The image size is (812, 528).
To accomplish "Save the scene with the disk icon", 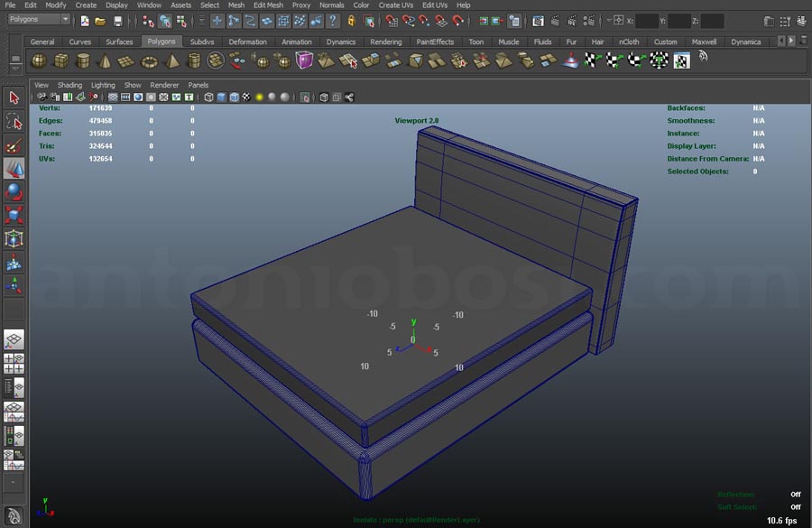I will coord(117,22).
